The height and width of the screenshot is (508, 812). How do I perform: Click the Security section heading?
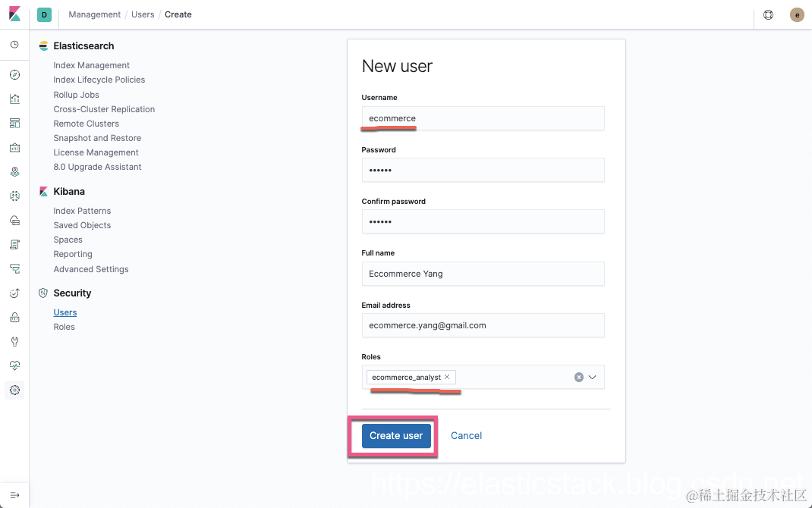click(72, 293)
